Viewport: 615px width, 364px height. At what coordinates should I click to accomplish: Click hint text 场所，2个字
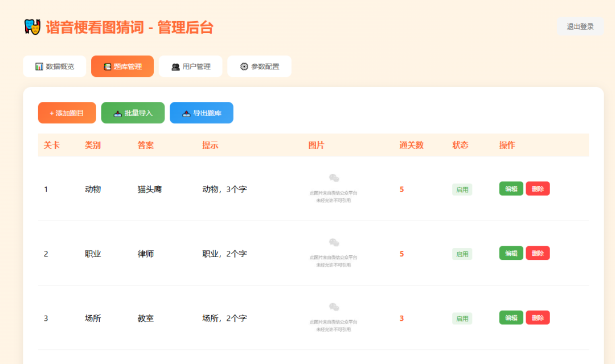coord(224,318)
